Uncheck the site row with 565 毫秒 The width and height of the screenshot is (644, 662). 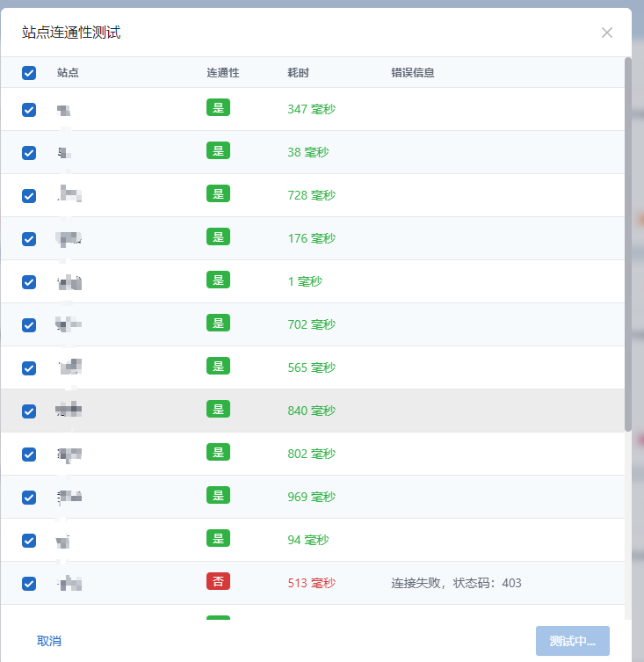click(29, 368)
